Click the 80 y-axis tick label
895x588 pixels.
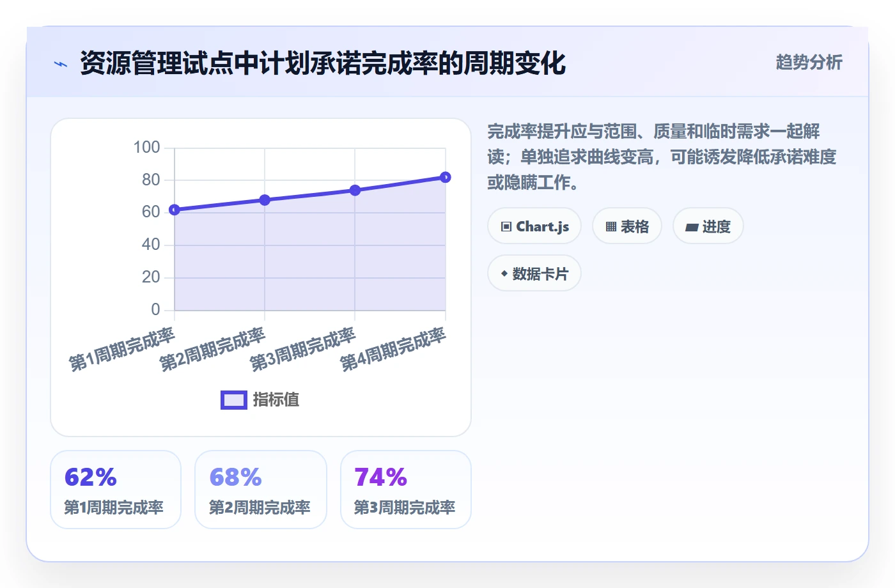coord(151,180)
